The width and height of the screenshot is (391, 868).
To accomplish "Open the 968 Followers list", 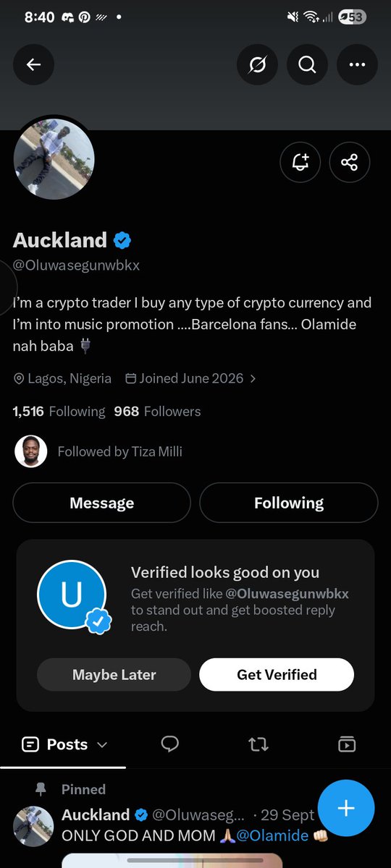I will point(157,412).
